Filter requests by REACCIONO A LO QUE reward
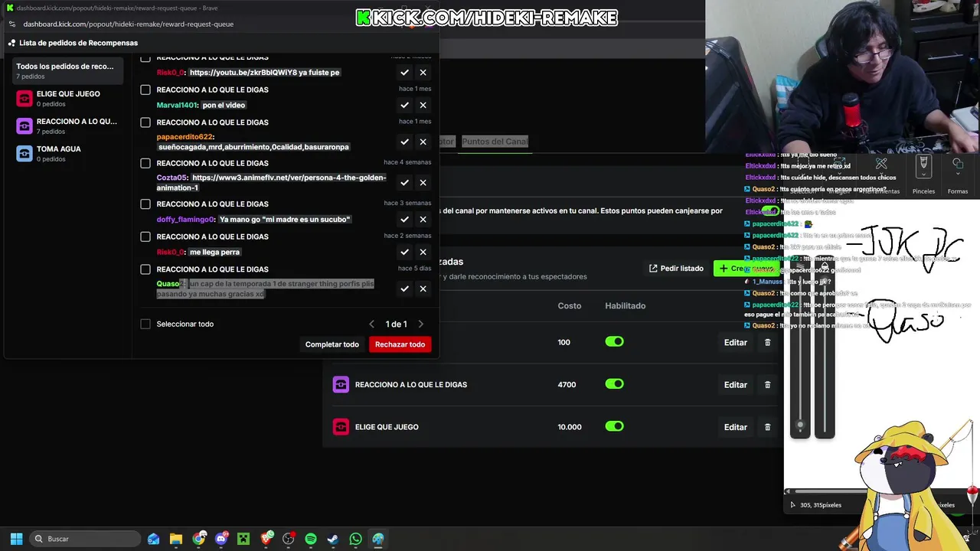 coord(66,126)
